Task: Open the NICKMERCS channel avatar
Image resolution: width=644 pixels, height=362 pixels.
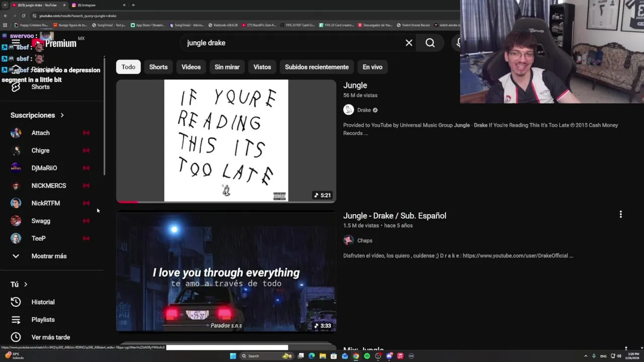Action: coord(16,186)
